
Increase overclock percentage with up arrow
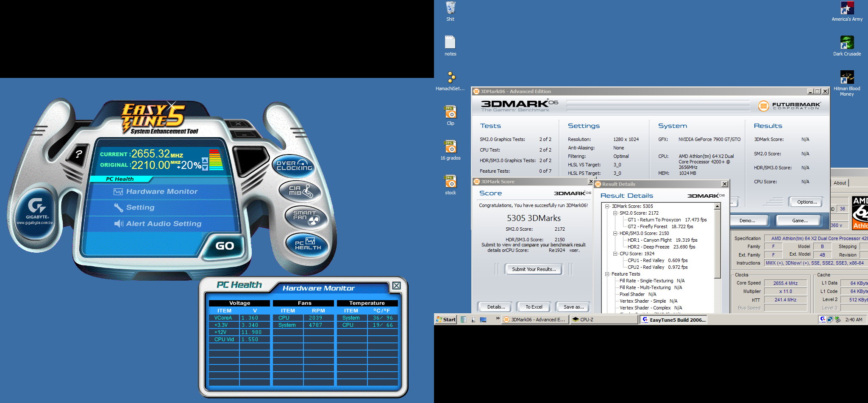point(205,160)
